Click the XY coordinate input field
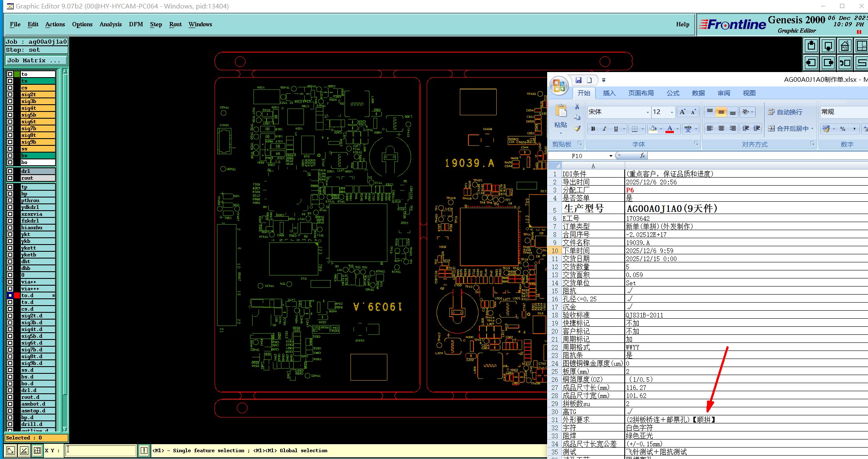This screenshot has width=868, height=459. (x=100, y=451)
